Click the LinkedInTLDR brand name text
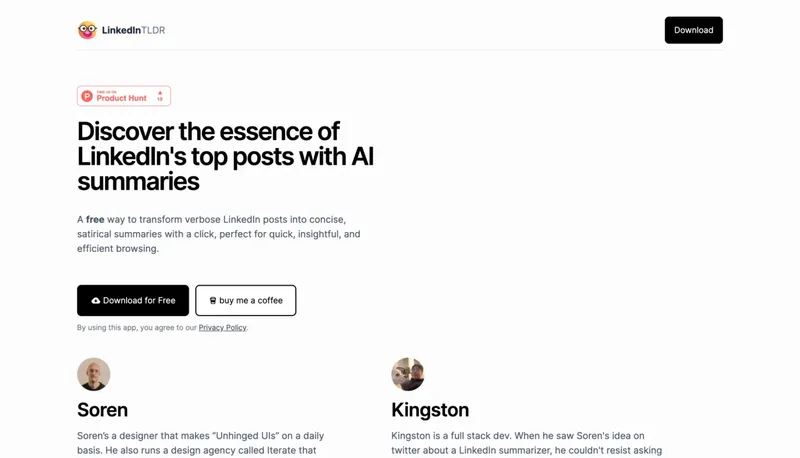 133,30
